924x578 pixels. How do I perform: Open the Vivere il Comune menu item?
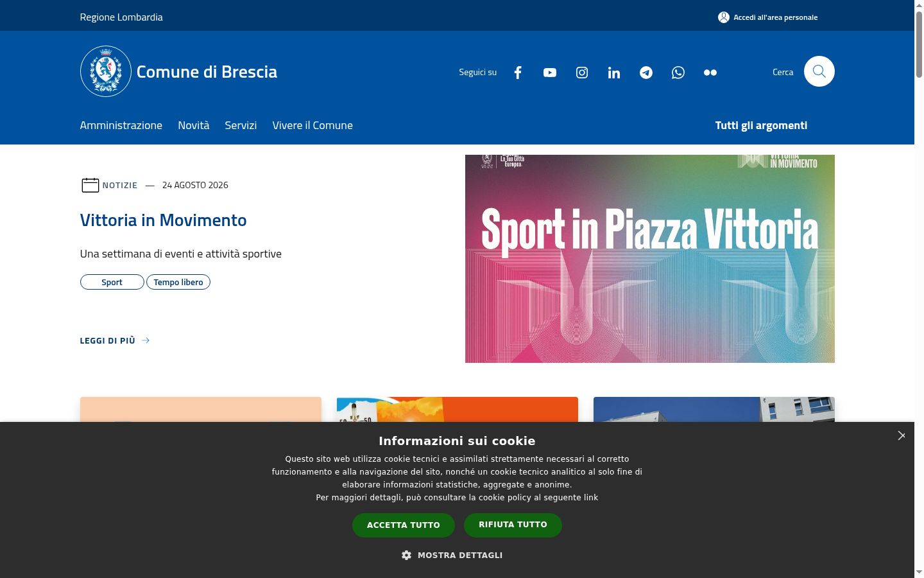pos(312,125)
